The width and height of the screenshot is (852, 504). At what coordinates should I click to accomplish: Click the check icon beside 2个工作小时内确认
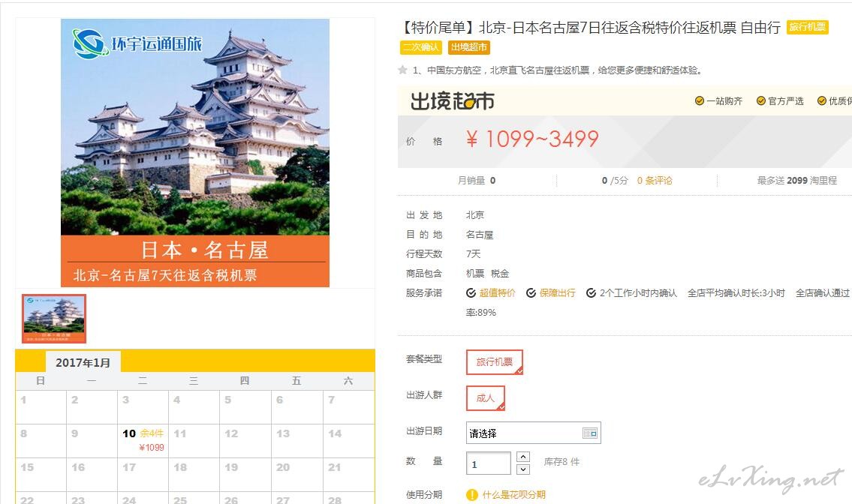pos(592,293)
